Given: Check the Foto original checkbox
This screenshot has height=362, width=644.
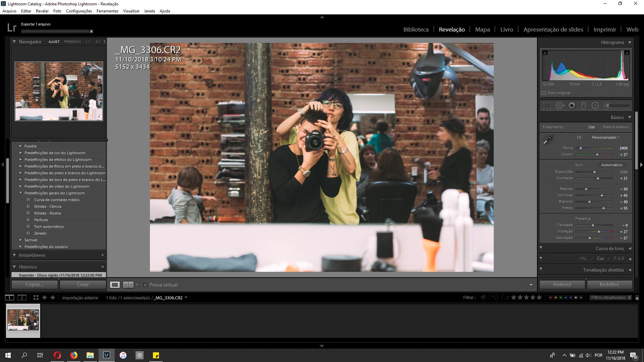Looking at the screenshot, I should (544, 93).
